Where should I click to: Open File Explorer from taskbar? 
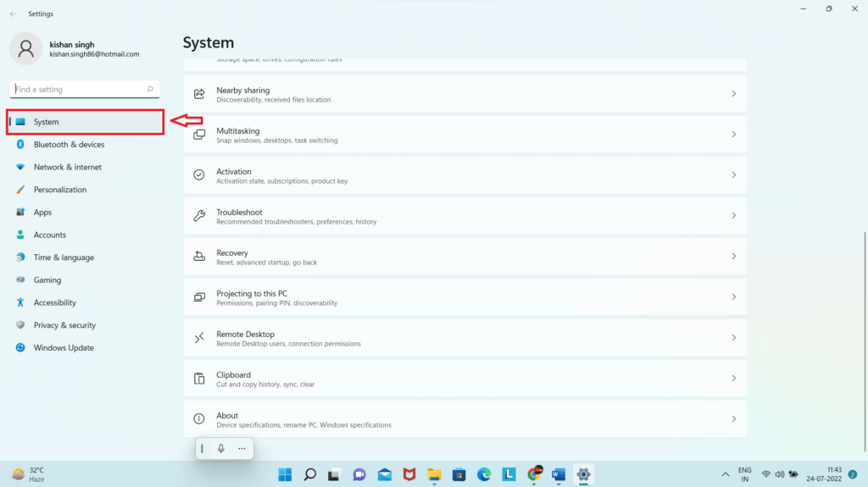pyautogui.click(x=434, y=474)
